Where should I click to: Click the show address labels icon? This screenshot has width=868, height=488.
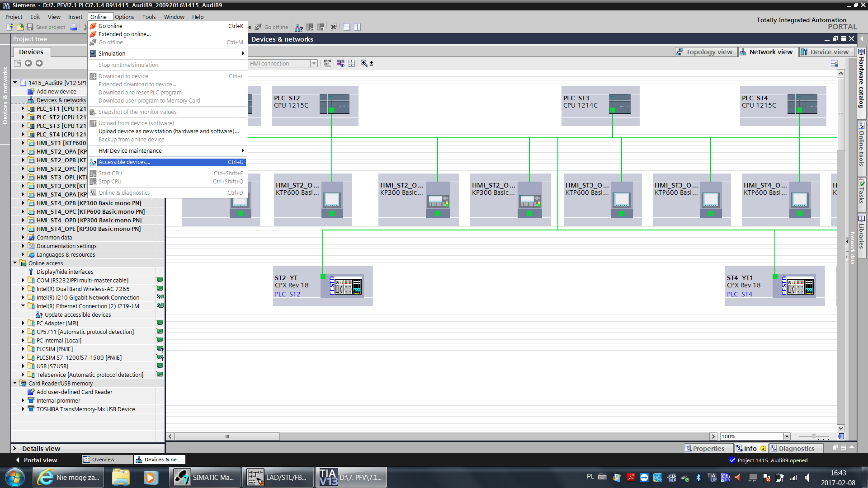(x=340, y=63)
